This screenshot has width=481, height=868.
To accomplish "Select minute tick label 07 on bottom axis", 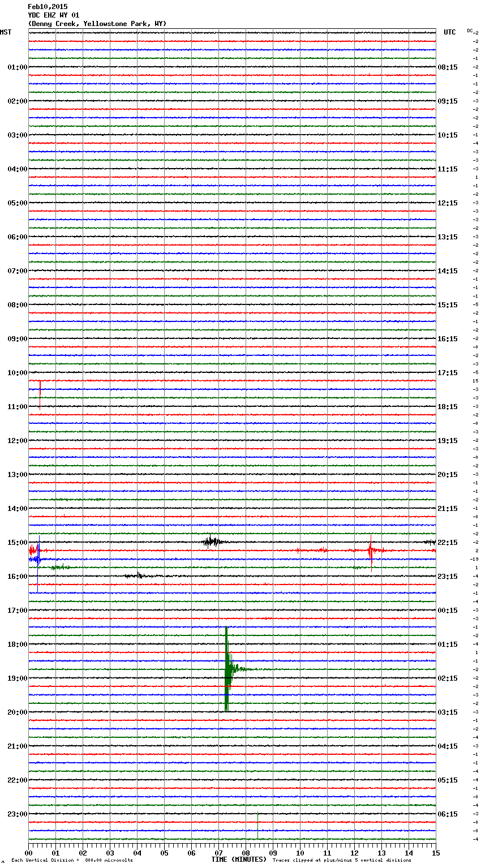I will tap(218, 853).
